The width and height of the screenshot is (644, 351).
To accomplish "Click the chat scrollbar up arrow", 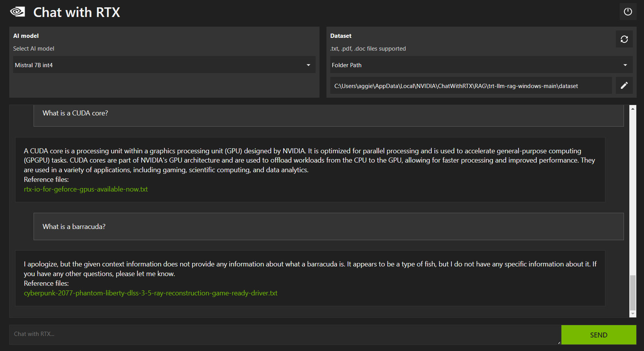I will 633,109.
